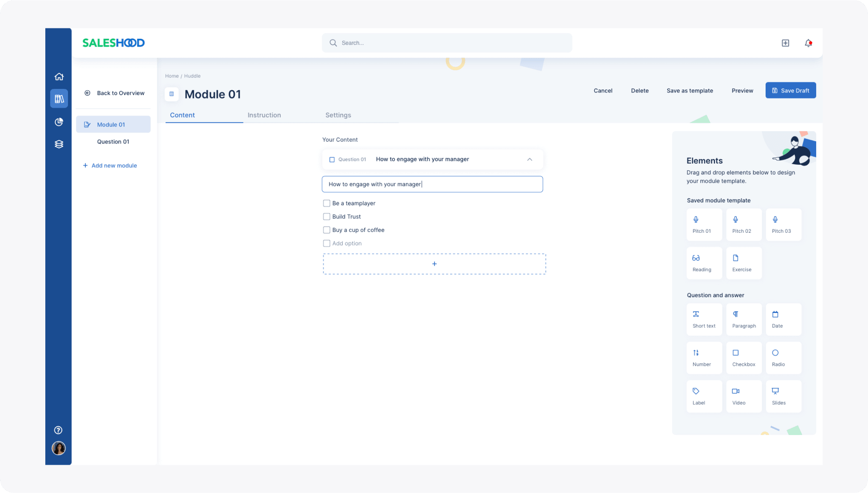Choose the Reading element tile
This screenshot has width=868, height=493.
coord(704,263)
